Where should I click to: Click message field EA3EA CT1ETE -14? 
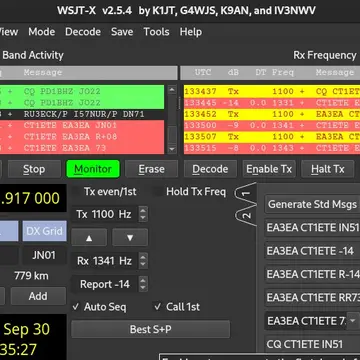(x=312, y=251)
